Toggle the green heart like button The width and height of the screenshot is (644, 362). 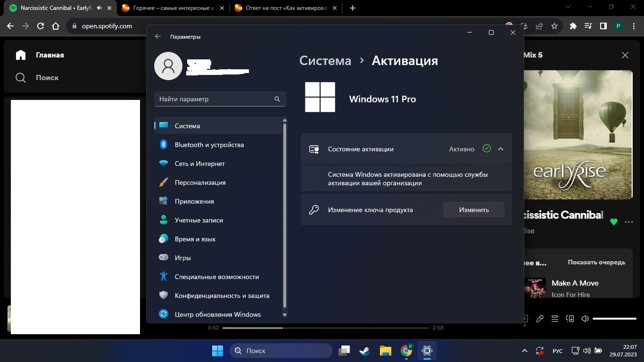coord(614,222)
